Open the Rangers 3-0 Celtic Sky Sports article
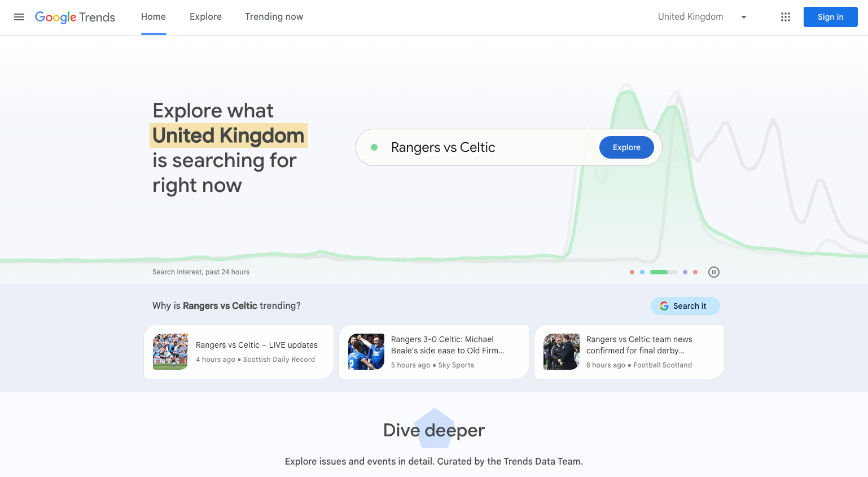This screenshot has height=477, width=868. [434, 352]
